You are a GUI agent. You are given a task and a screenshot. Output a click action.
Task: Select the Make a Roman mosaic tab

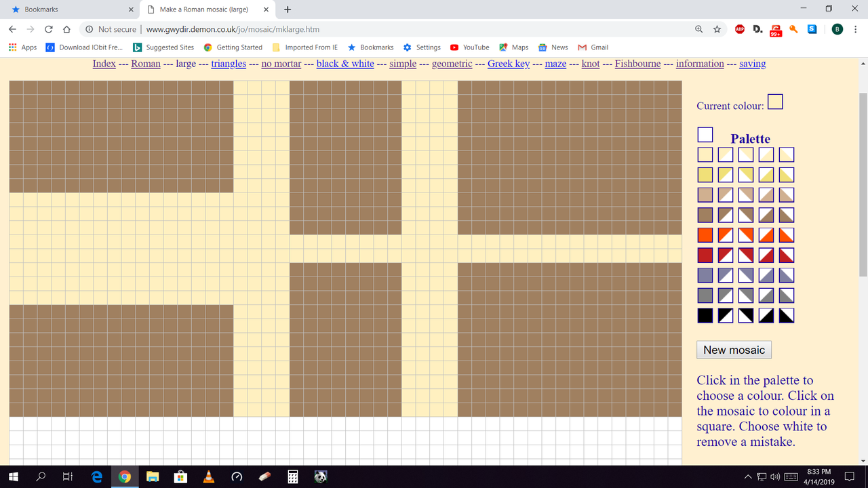208,9
